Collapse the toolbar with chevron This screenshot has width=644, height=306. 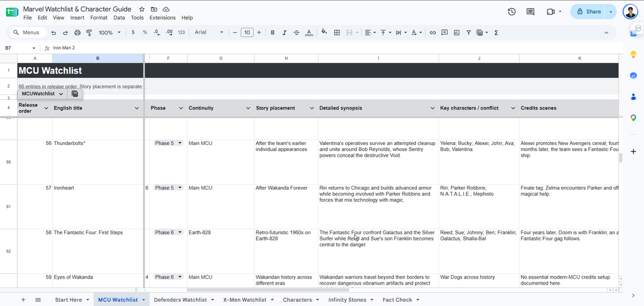pyautogui.click(x=606, y=33)
